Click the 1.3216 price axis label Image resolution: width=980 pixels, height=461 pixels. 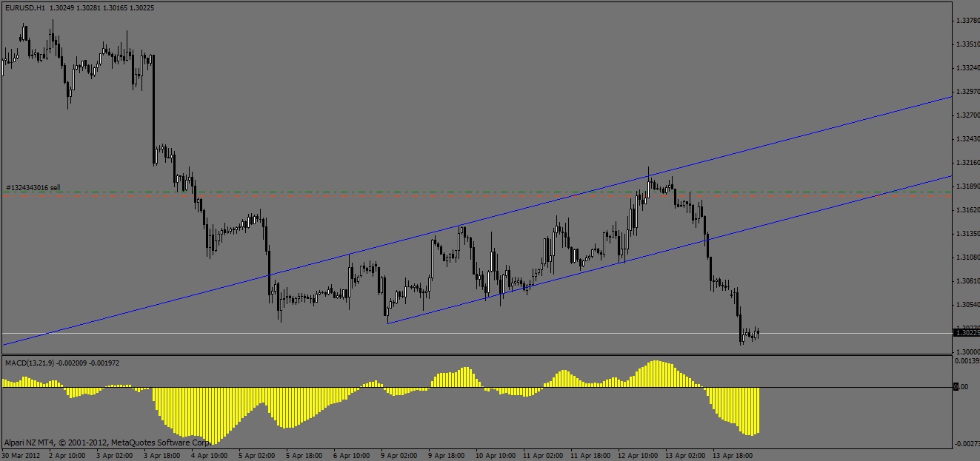pos(968,163)
